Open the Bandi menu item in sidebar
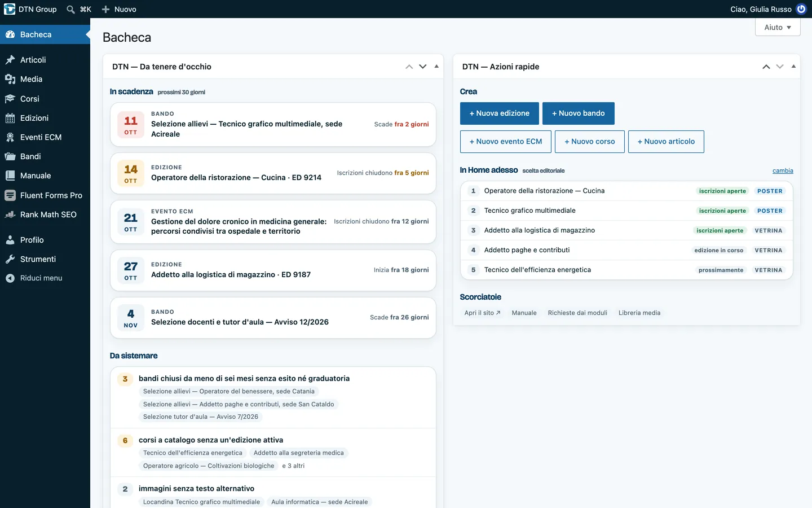Image resolution: width=812 pixels, height=508 pixels. click(x=45, y=156)
